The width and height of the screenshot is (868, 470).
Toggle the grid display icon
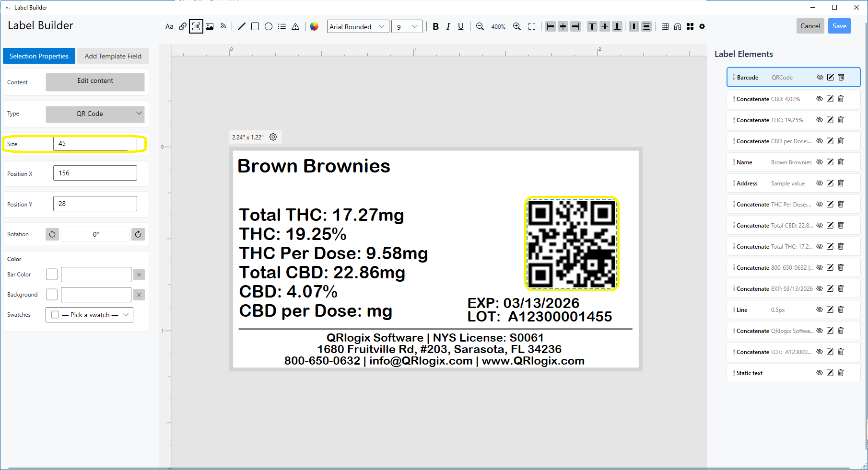pyautogui.click(x=665, y=26)
